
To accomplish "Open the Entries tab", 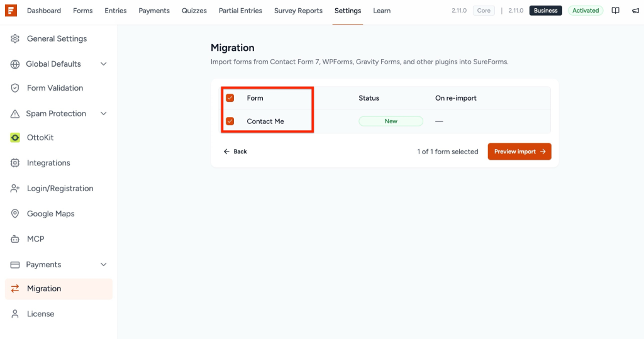I will (x=116, y=11).
